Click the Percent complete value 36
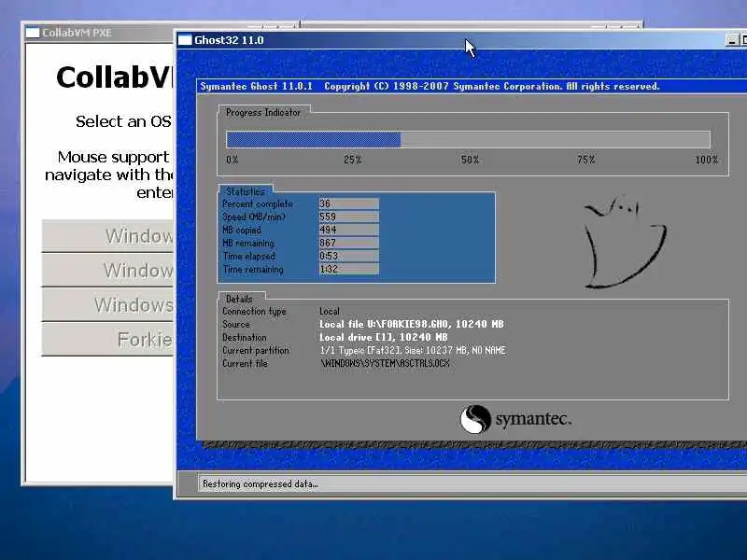 point(348,203)
